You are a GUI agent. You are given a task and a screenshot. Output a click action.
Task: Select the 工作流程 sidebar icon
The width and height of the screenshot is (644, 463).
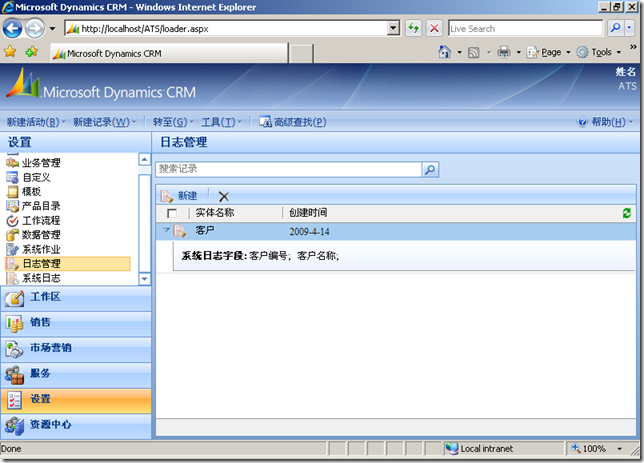pos(12,221)
